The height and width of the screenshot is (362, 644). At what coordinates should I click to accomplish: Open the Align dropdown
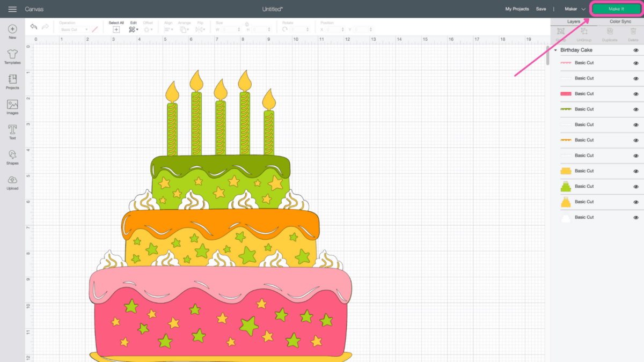point(167,29)
